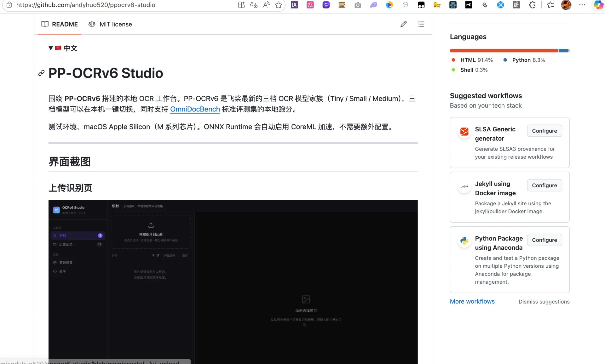Open More workflows link

tap(472, 301)
